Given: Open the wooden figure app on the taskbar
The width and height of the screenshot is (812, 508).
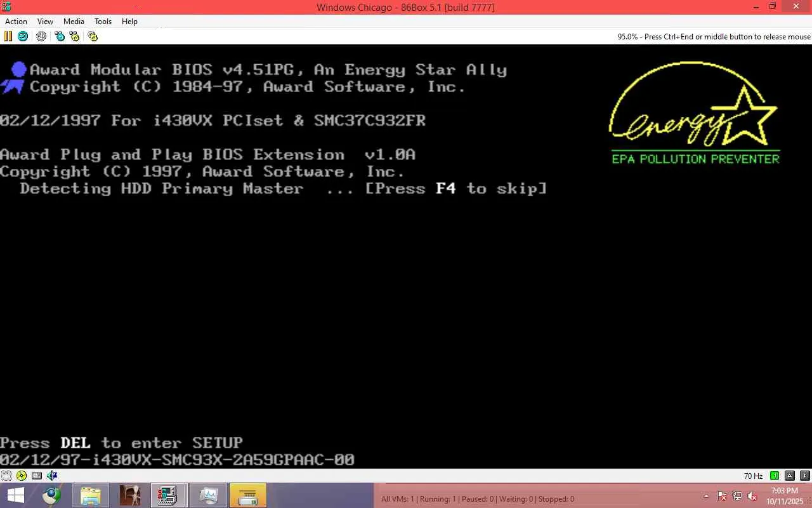Looking at the screenshot, I should click(130, 495).
